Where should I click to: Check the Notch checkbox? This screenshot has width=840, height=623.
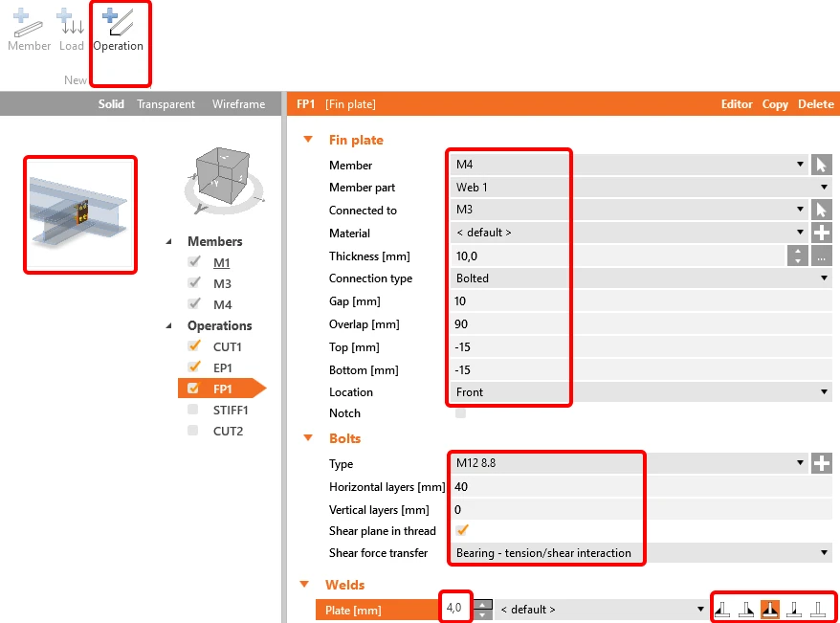460,413
